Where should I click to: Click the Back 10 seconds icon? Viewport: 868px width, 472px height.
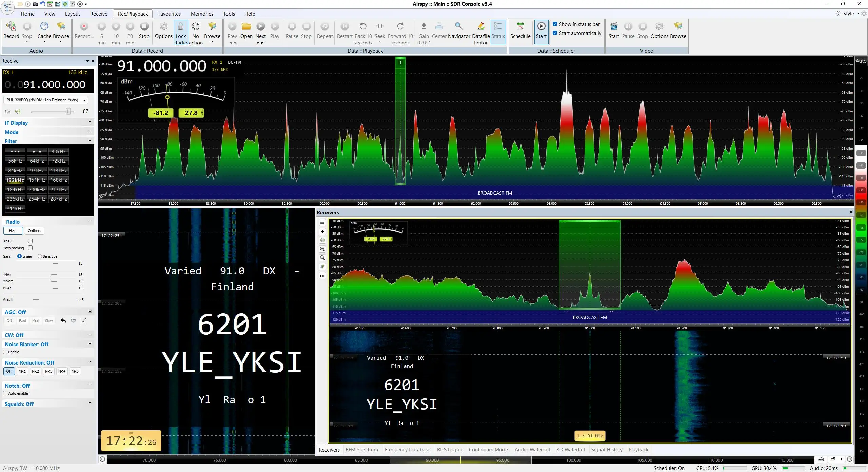363,26
